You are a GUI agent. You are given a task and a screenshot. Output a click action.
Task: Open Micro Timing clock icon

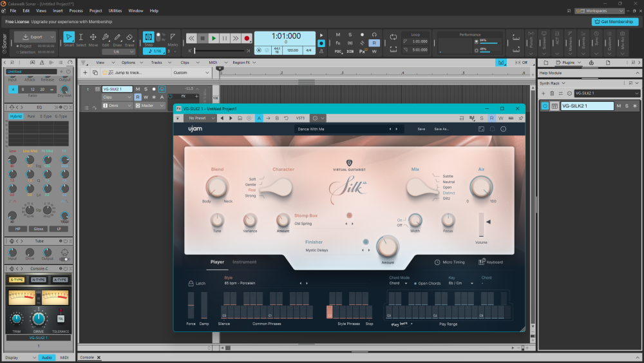point(437,262)
